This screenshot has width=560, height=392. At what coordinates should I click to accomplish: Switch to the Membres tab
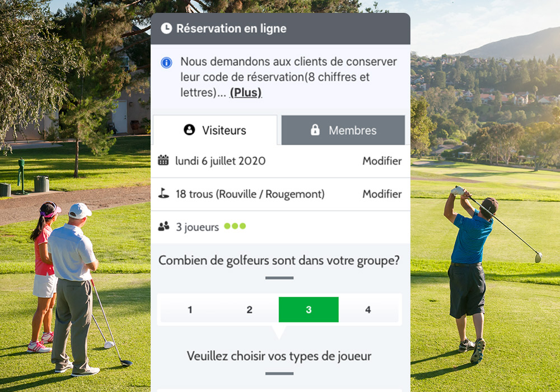343,130
